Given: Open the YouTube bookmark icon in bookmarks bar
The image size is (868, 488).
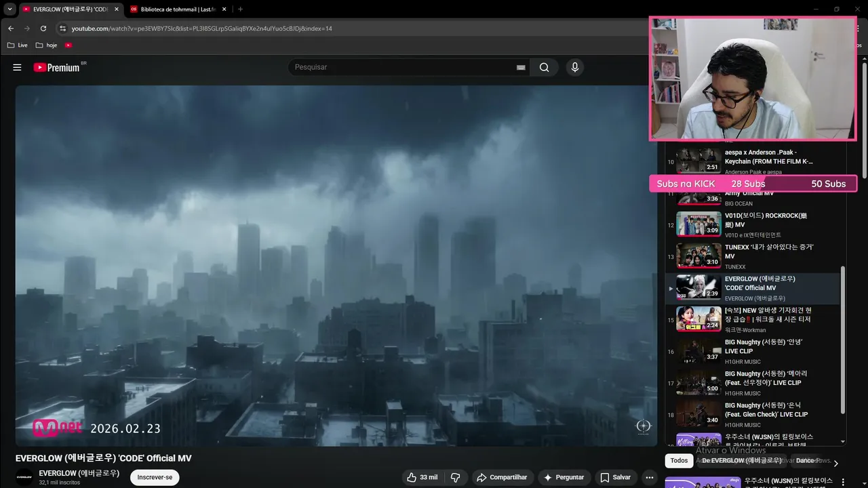Looking at the screenshot, I should (68, 45).
